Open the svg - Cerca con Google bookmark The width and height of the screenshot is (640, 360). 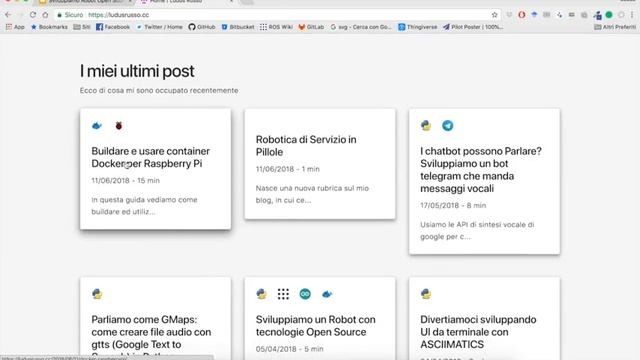[x=361, y=27]
